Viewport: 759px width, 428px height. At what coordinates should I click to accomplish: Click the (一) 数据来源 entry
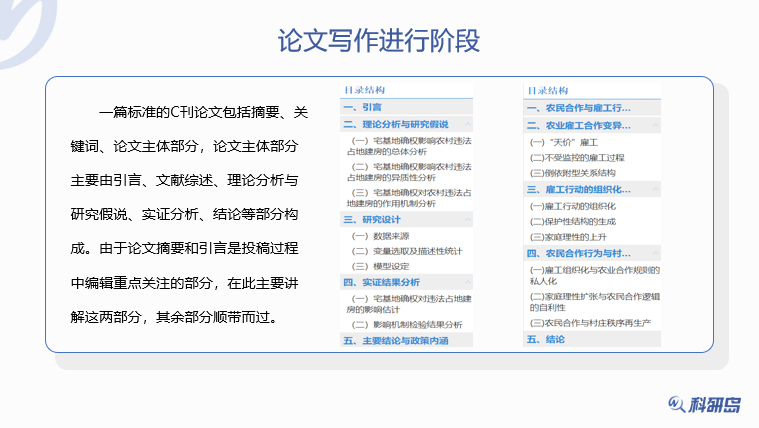click(x=380, y=236)
